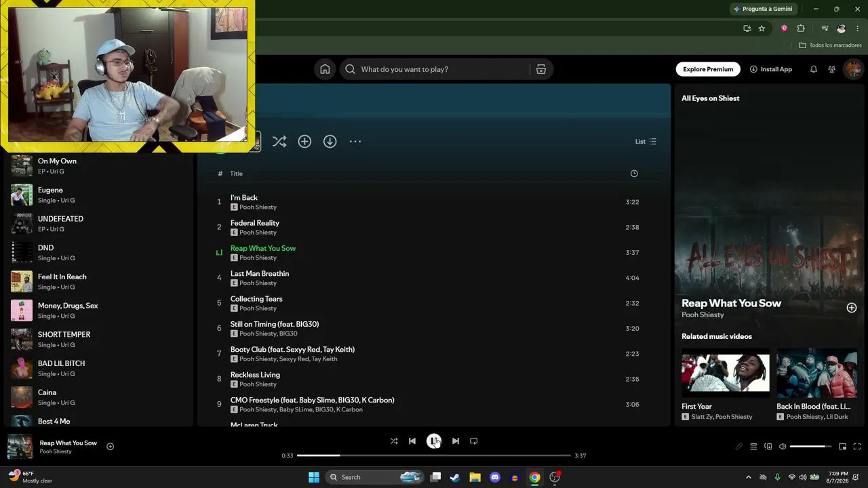This screenshot has width=868, height=488.
Task: Select the track Collecting Tears
Action: coord(434,303)
